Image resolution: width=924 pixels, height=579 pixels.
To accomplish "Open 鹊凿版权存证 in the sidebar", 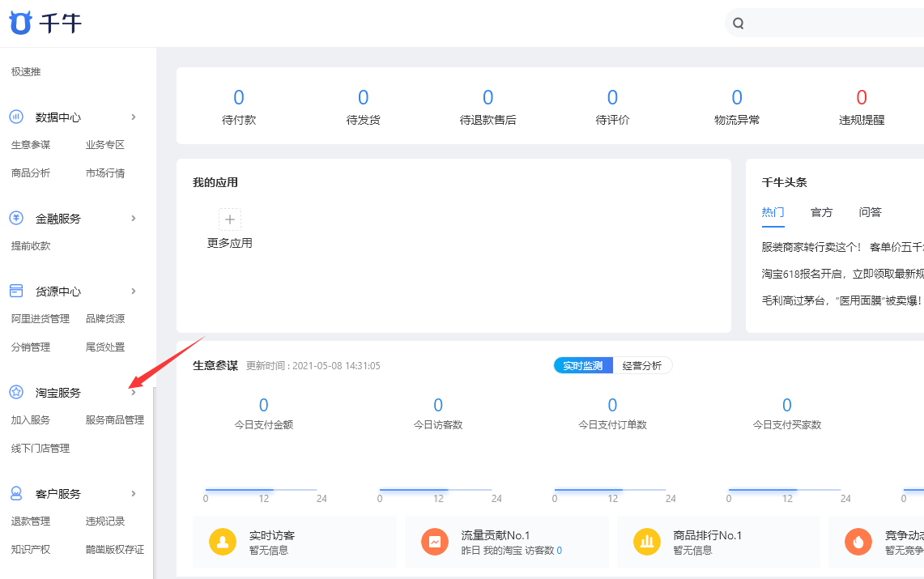I will [115, 550].
